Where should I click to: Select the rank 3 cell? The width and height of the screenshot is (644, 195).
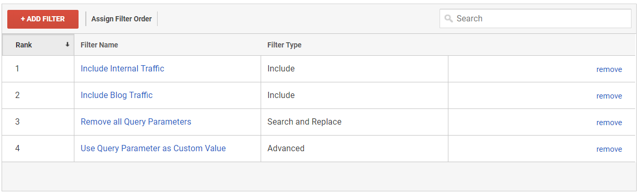pyautogui.click(x=38, y=122)
